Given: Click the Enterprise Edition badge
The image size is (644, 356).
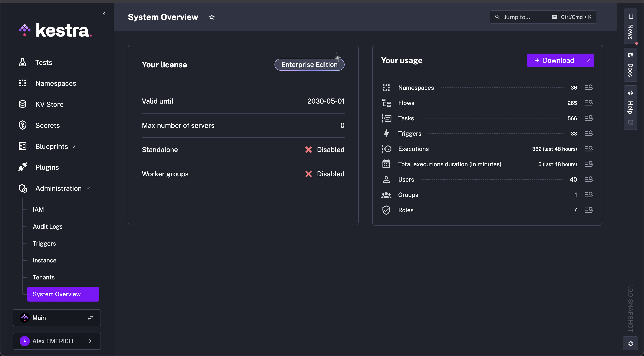Looking at the screenshot, I should (309, 65).
